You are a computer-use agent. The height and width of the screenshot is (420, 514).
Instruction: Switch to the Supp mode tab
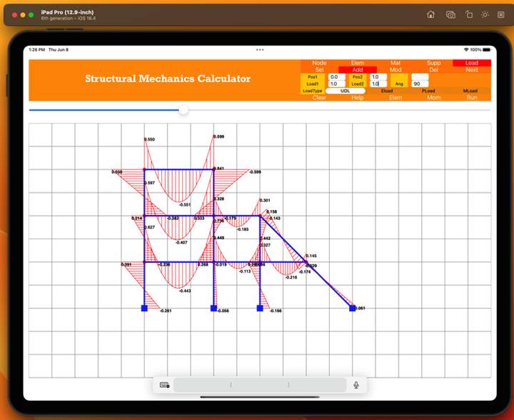click(433, 63)
